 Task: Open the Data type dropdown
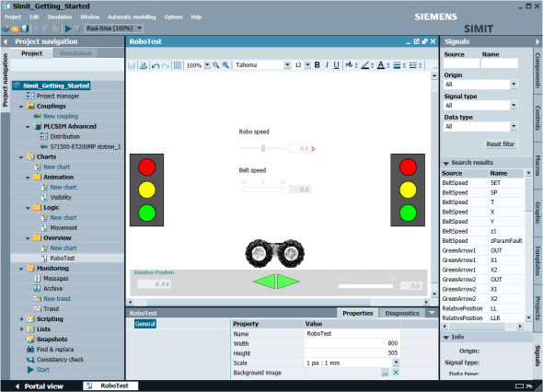point(514,126)
